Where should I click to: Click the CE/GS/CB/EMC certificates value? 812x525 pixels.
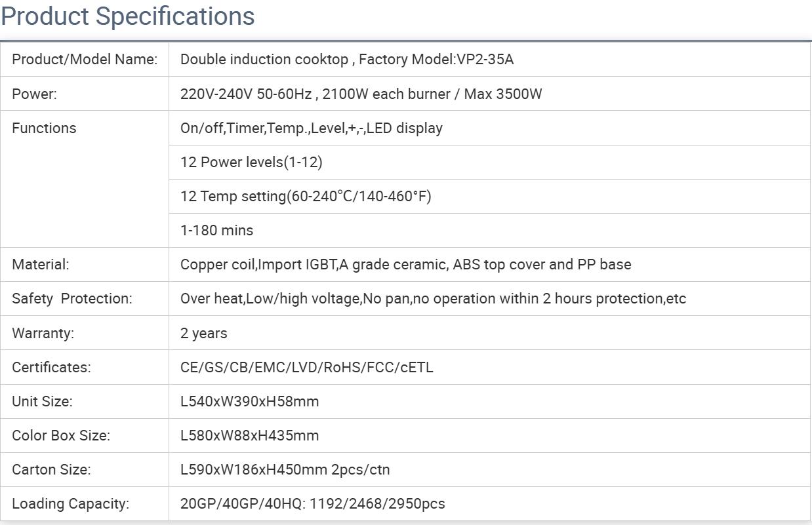306,367
